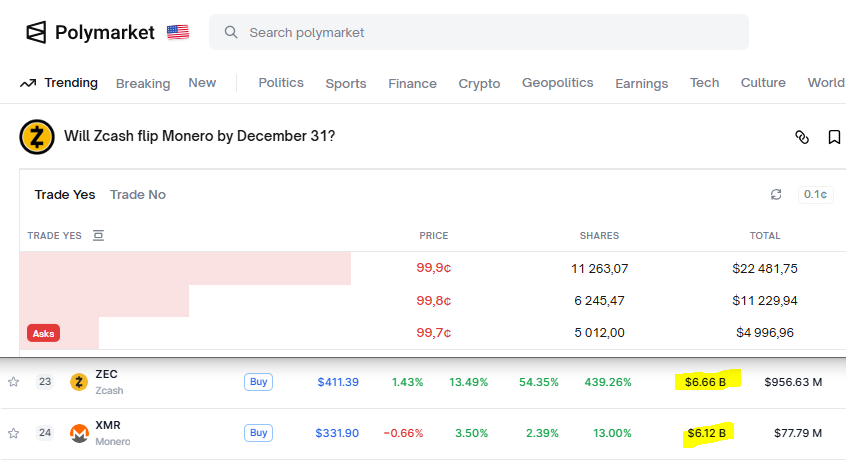Open the Sports category
Image resolution: width=846 pixels, height=461 pixels.
(x=346, y=84)
